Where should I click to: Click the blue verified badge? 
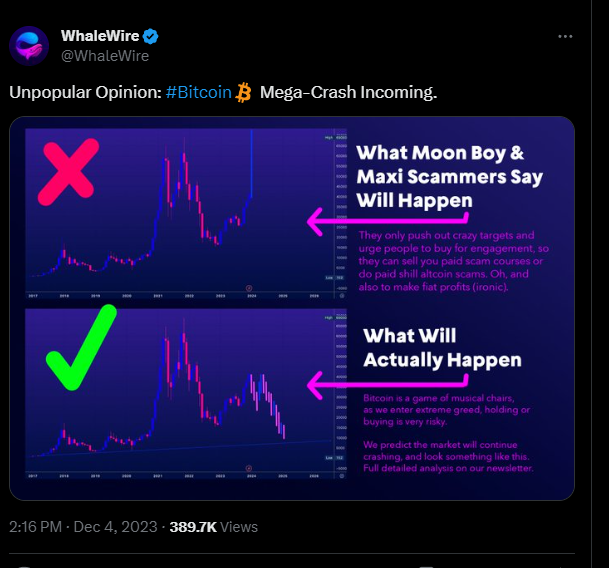coord(150,36)
